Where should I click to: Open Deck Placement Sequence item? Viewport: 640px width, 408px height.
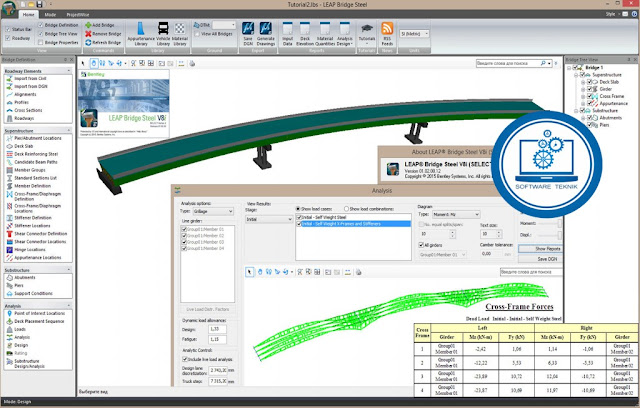tap(36, 321)
